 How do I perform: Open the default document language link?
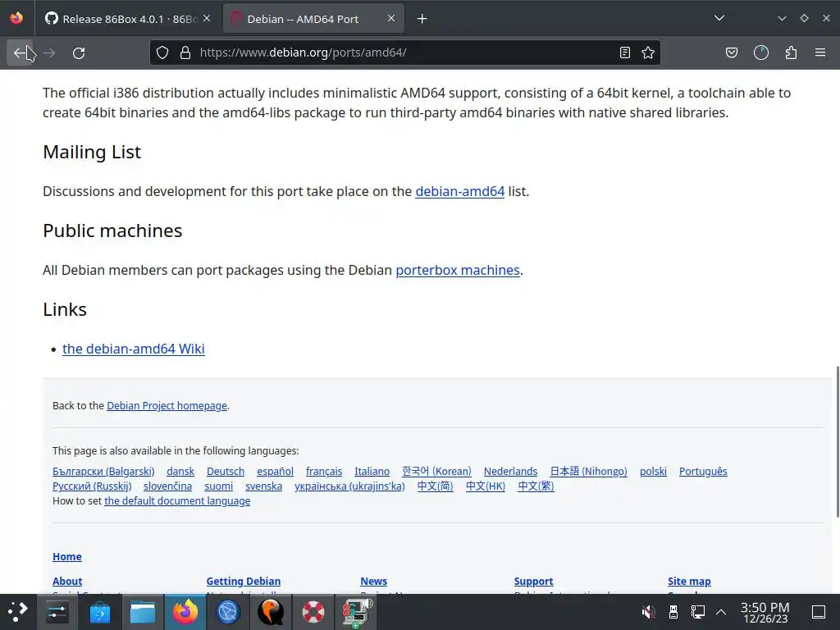177,501
